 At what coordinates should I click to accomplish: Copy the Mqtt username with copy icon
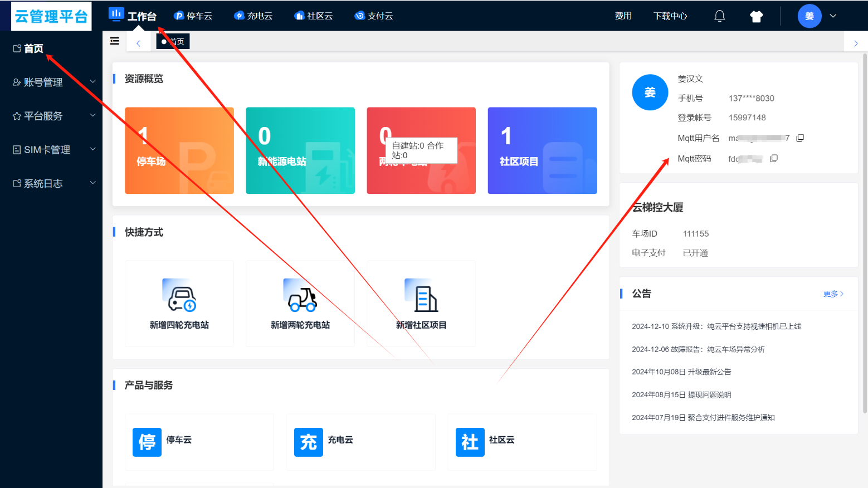800,138
